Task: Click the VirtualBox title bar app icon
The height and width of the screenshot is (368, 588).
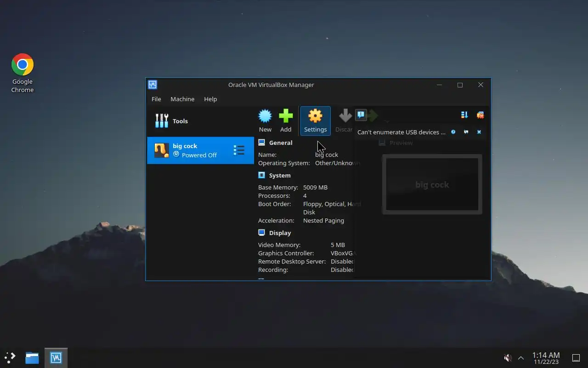Action: [153, 85]
